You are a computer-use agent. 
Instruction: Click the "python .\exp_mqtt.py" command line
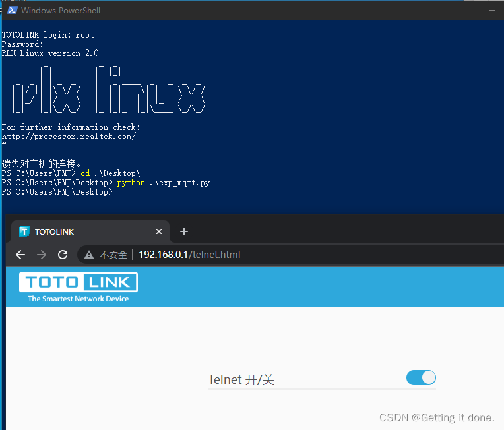[x=164, y=183]
